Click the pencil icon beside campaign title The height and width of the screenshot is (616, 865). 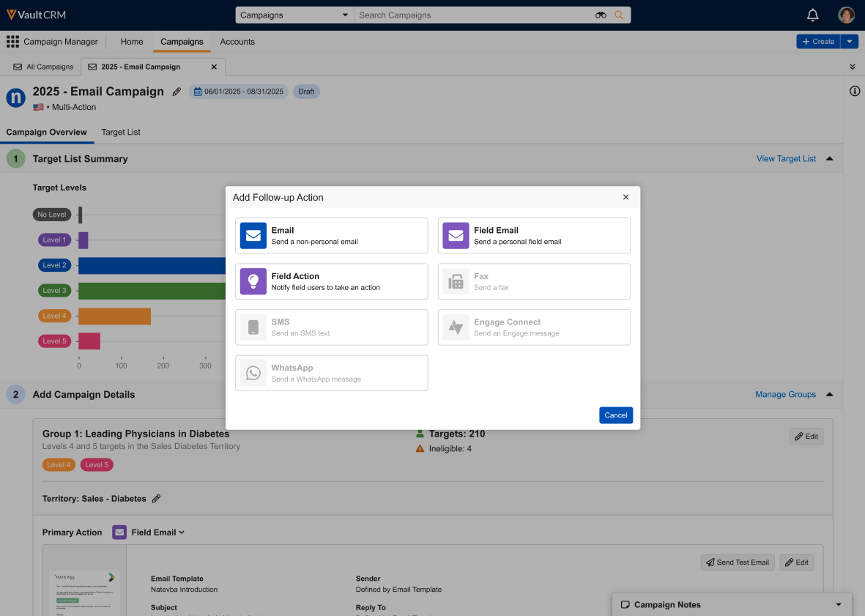tap(177, 92)
